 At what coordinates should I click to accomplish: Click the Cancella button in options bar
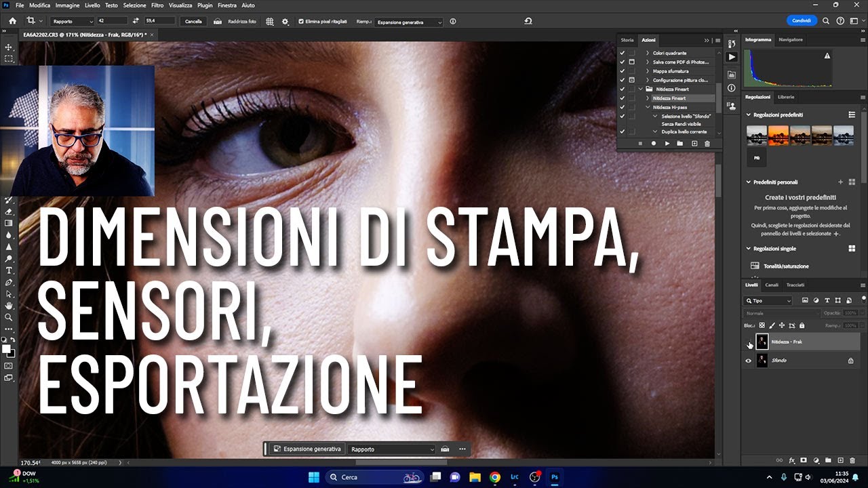pos(193,22)
